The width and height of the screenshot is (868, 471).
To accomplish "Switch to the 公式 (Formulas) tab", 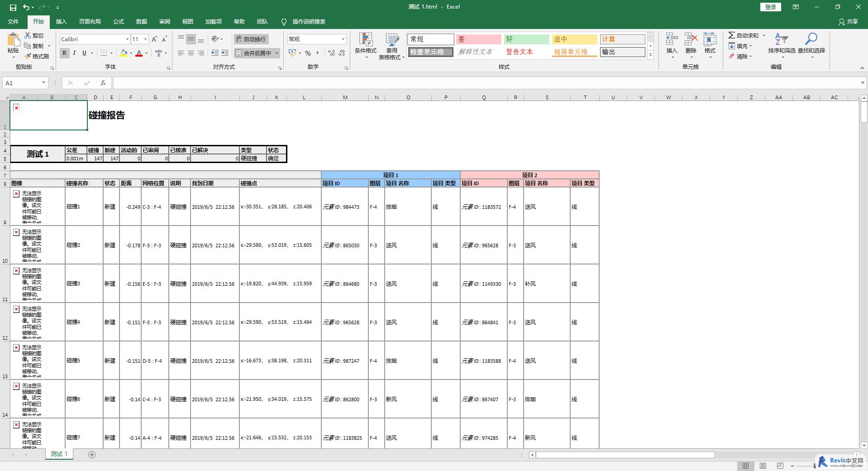I will coord(119,22).
